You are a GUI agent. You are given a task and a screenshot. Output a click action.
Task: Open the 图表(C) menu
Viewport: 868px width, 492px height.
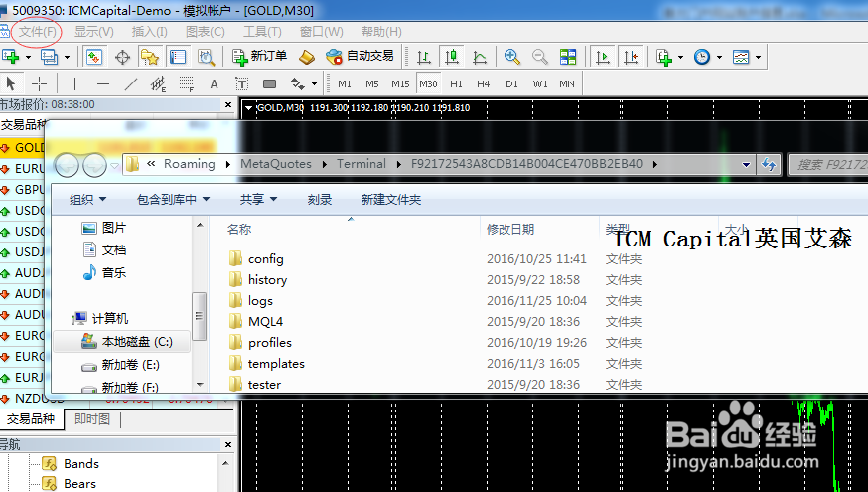point(206,32)
